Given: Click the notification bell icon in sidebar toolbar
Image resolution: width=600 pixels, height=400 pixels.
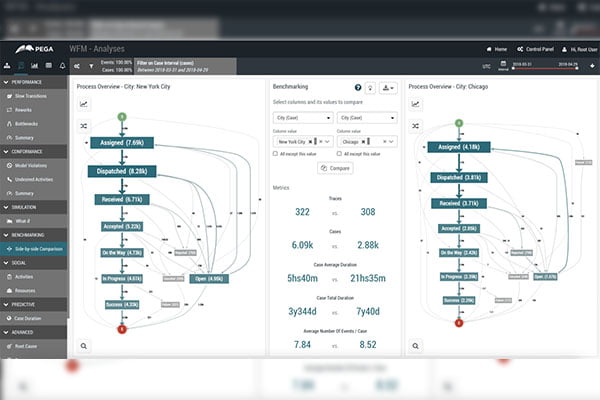Looking at the screenshot, I should pos(62,65).
